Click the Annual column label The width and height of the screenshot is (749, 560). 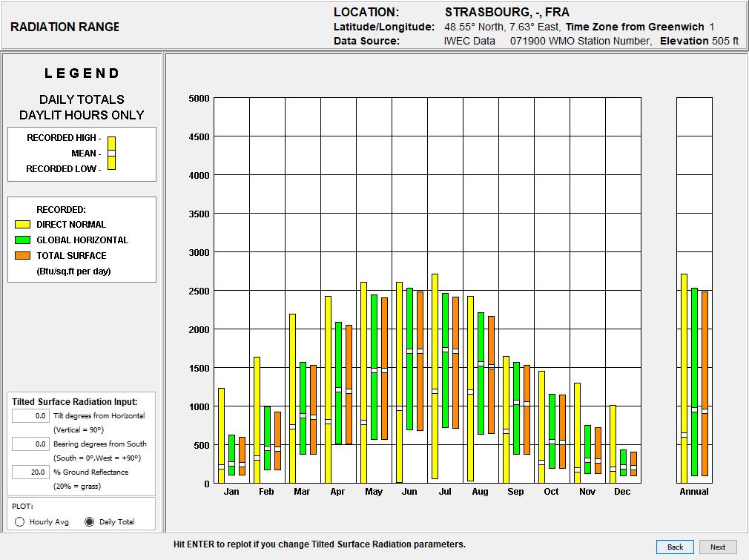point(694,491)
